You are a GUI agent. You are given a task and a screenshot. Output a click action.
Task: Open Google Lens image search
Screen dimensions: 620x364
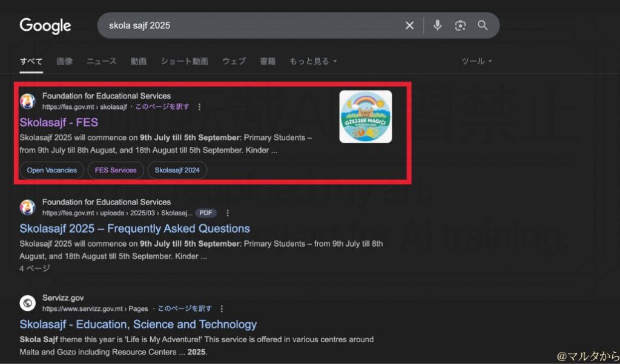coord(460,25)
